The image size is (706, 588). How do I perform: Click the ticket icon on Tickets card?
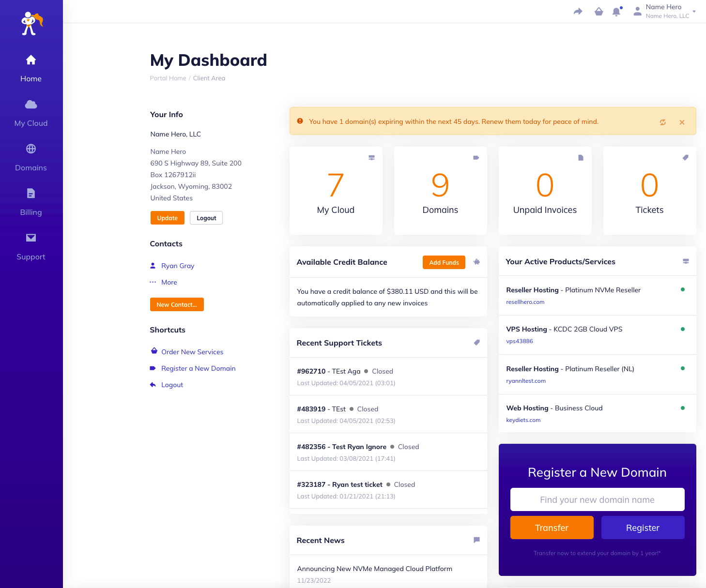(x=685, y=158)
